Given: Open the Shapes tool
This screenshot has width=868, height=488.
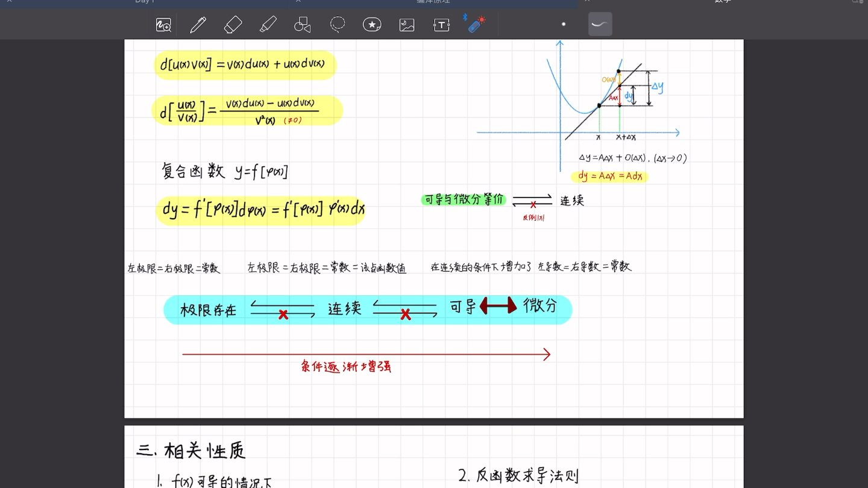Looking at the screenshot, I should pyautogui.click(x=302, y=24).
